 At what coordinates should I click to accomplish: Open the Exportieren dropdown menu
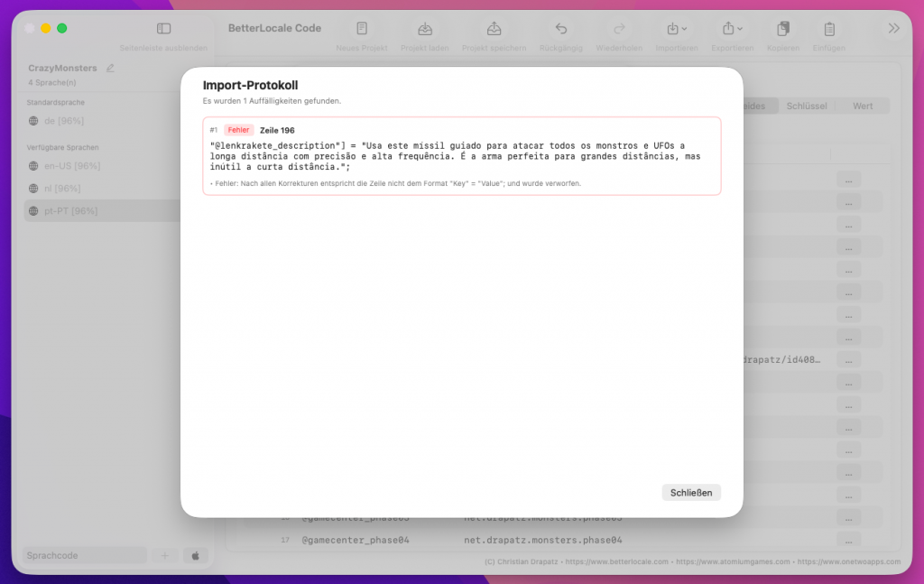pyautogui.click(x=732, y=29)
